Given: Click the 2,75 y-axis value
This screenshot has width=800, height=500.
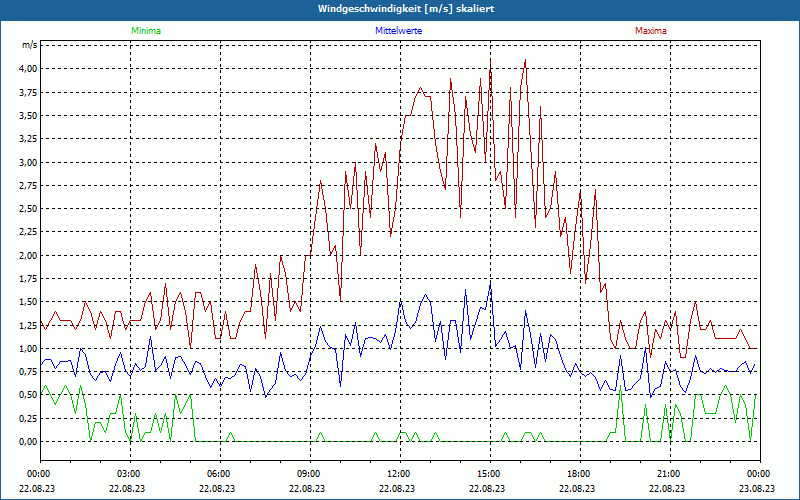Looking at the screenshot, I should pyautogui.click(x=29, y=186).
